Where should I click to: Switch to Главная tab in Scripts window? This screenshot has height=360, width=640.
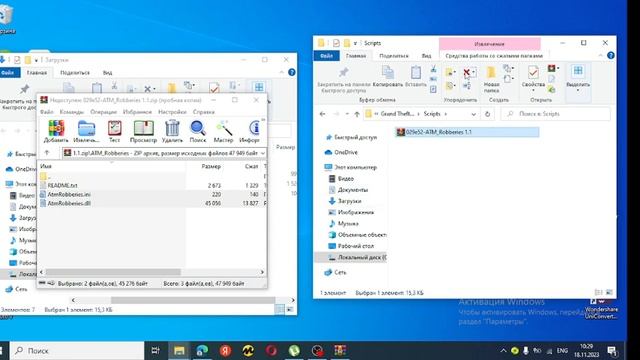(x=356, y=56)
